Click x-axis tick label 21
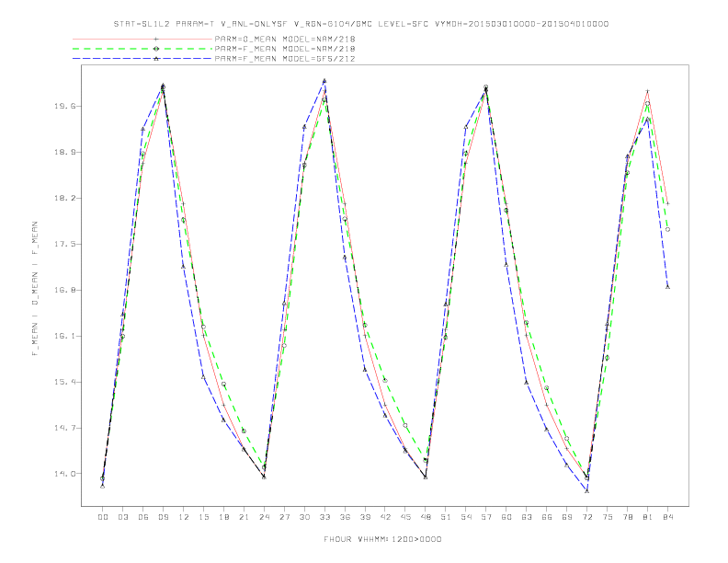The image size is (728, 563). point(244,517)
